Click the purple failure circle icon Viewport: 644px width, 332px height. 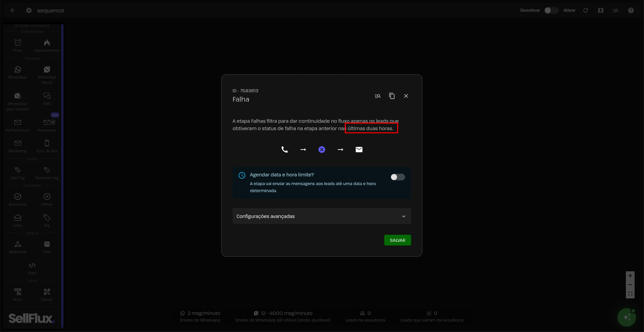click(x=322, y=150)
